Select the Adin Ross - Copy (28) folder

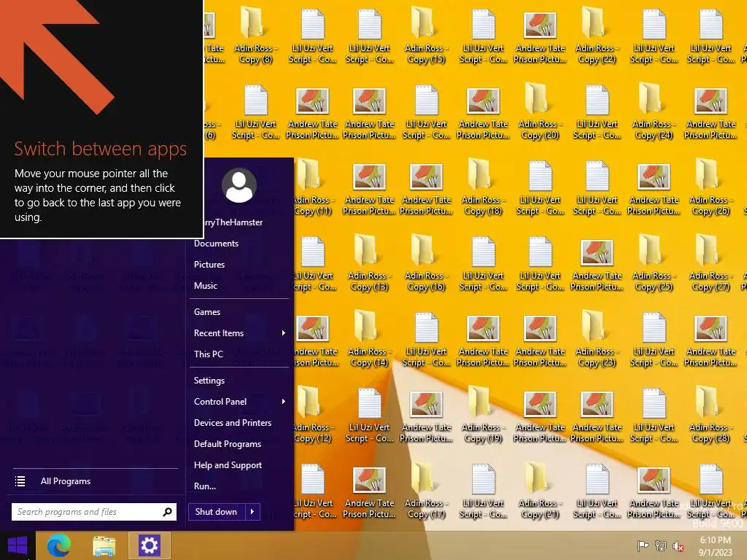pyautogui.click(x=711, y=413)
